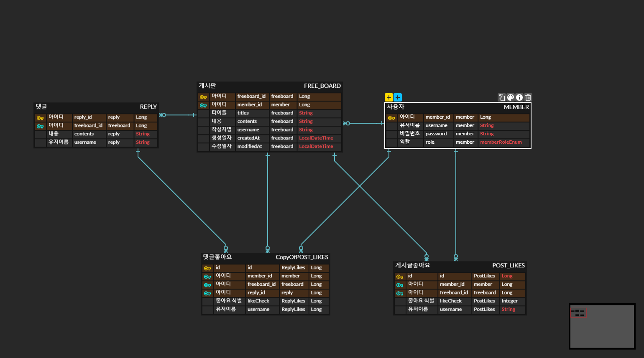
Task: Click the 게시글좋아요 logical table name
Action: (x=413, y=265)
